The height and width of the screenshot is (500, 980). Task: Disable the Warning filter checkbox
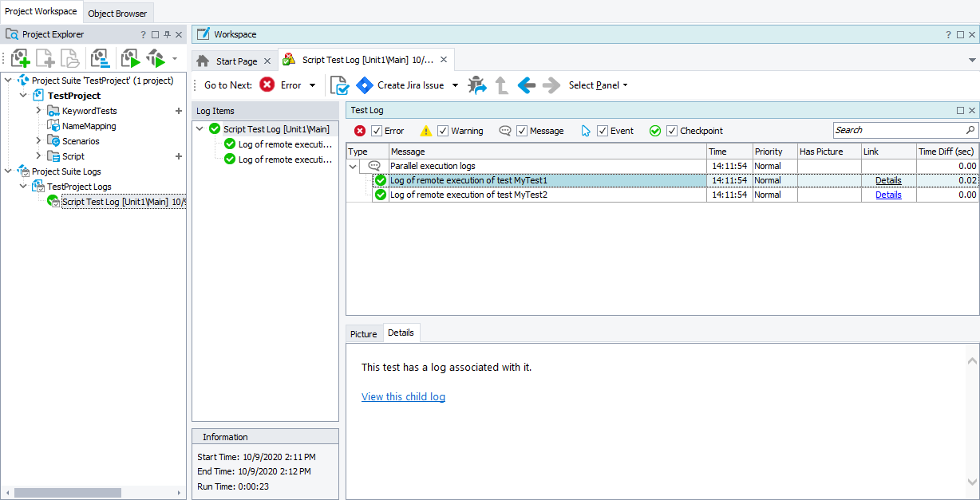[442, 130]
